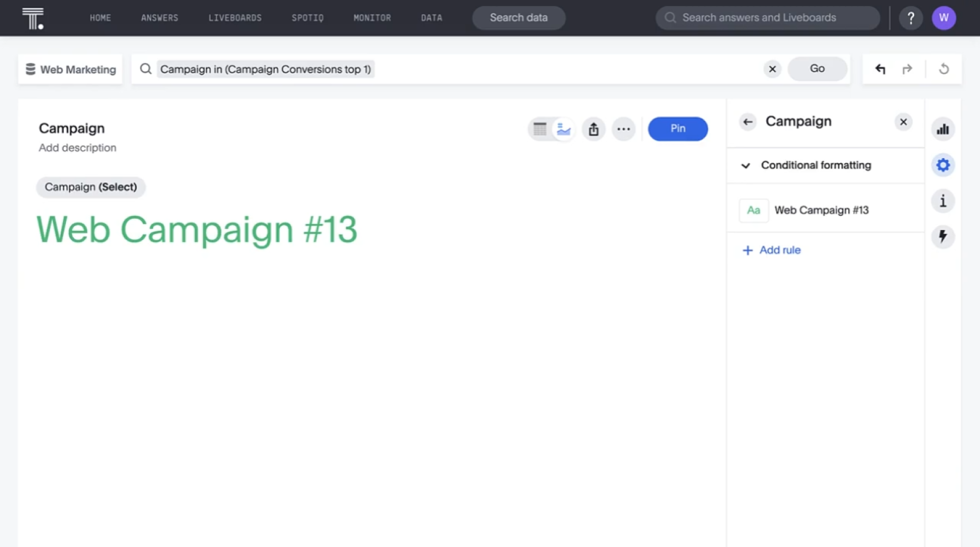Change the Web Marketing data source

pyautogui.click(x=69, y=69)
